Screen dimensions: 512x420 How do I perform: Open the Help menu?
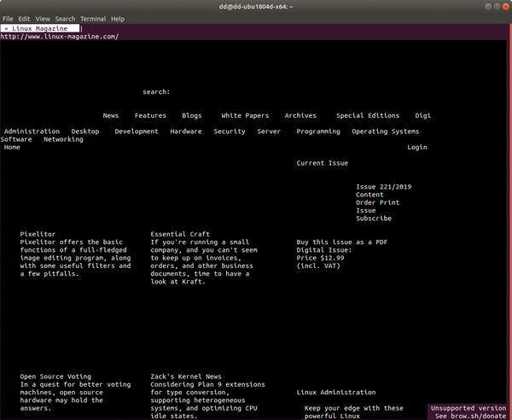pyautogui.click(x=118, y=19)
